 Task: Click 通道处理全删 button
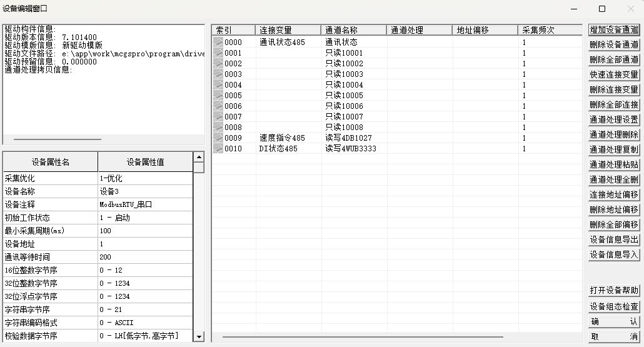(x=614, y=179)
